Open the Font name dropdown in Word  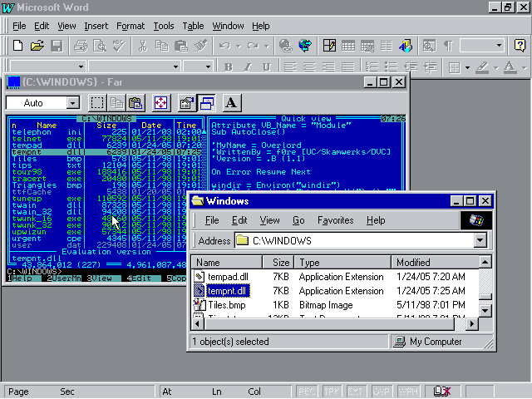pos(175,66)
